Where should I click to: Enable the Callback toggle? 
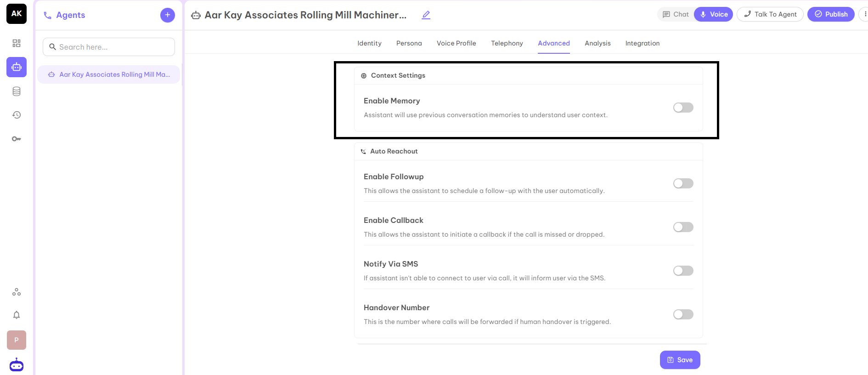(x=683, y=227)
